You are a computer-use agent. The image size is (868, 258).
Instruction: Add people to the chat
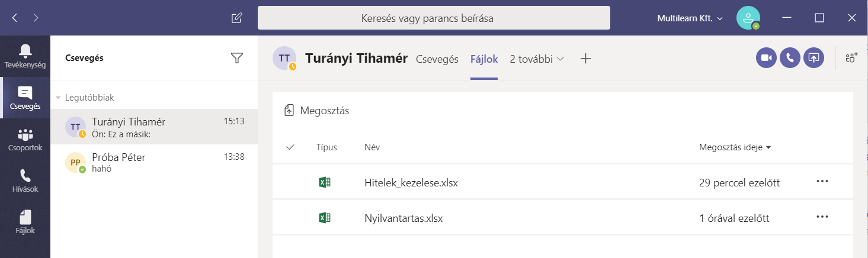(x=851, y=58)
